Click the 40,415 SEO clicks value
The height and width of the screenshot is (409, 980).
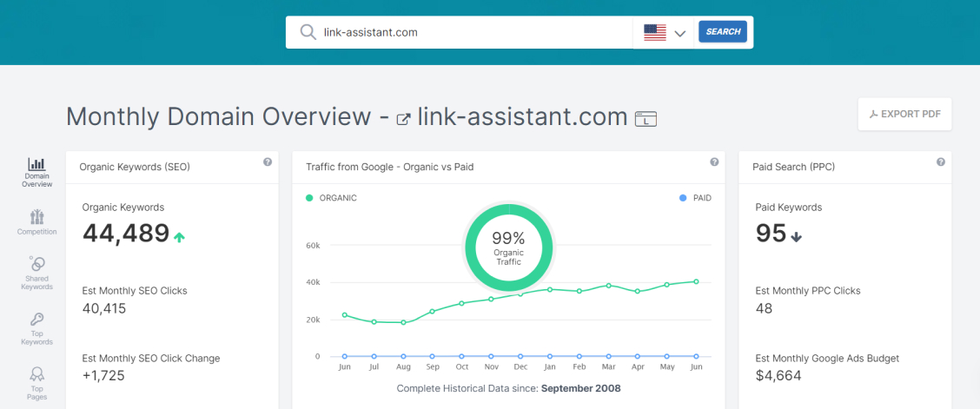click(103, 308)
